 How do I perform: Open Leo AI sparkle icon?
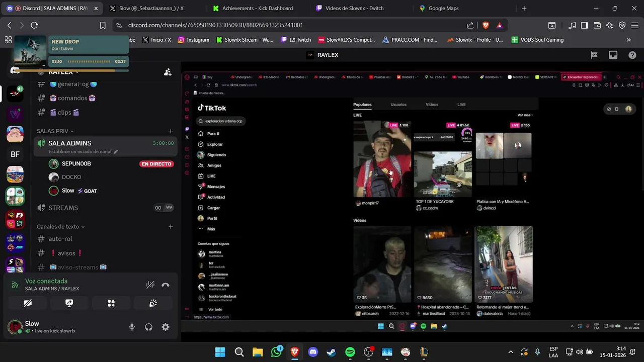610,25
